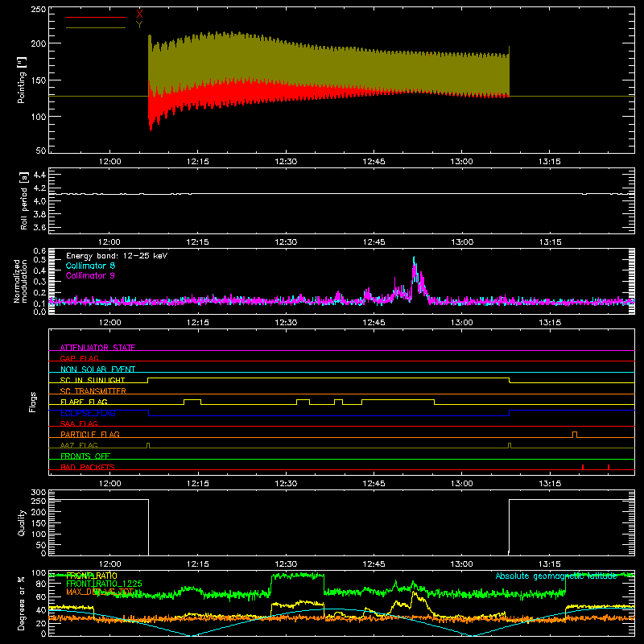Click the first FLARE_FLAG pulse near 12:14
The height and width of the screenshot is (644, 644).
point(192,402)
